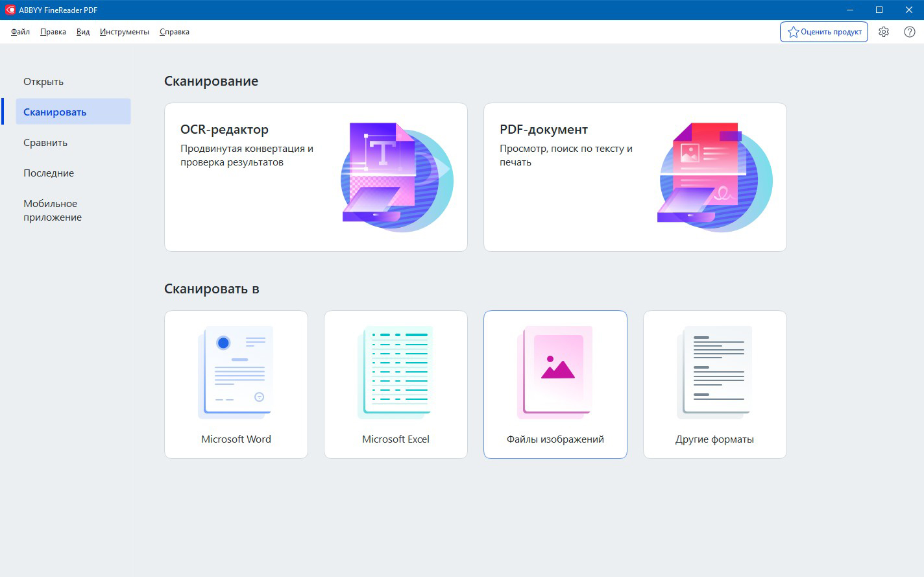Click the Другие форматы document icon
The image size is (924, 577).
pos(714,372)
